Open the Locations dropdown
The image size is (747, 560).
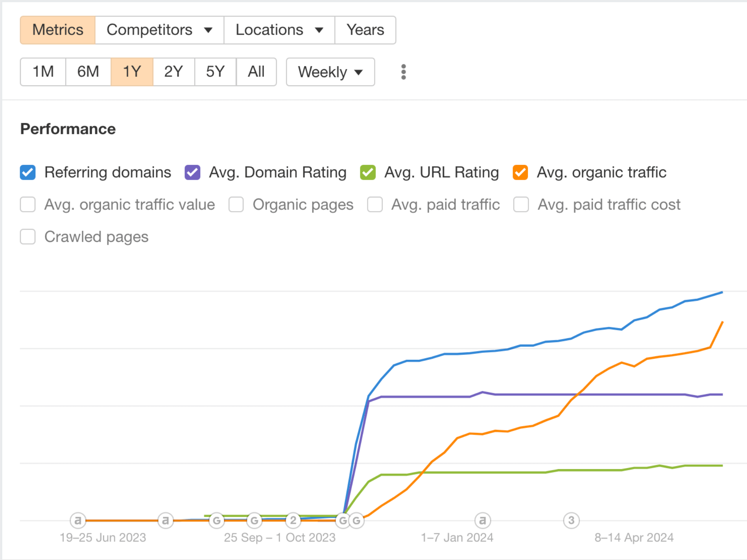279,30
